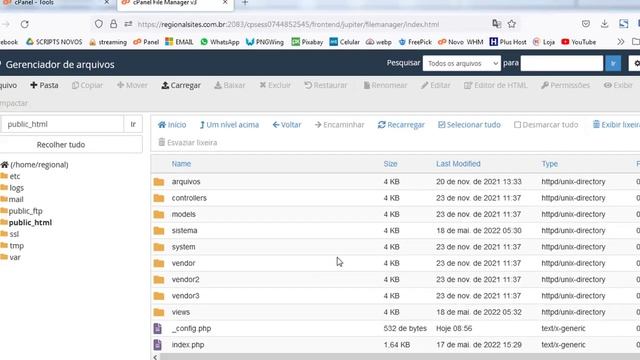The width and height of the screenshot is (640, 360).
Task: Go to Início home
Action: tap(172, 125)
